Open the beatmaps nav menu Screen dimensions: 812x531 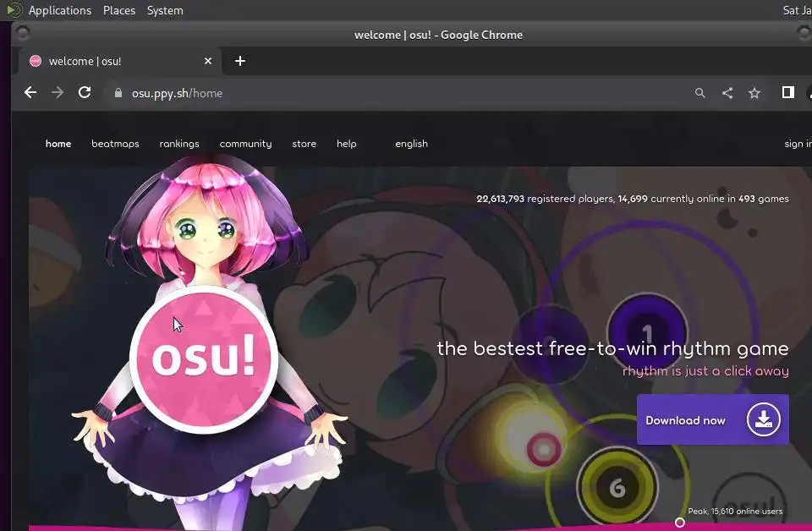[115, 144]
